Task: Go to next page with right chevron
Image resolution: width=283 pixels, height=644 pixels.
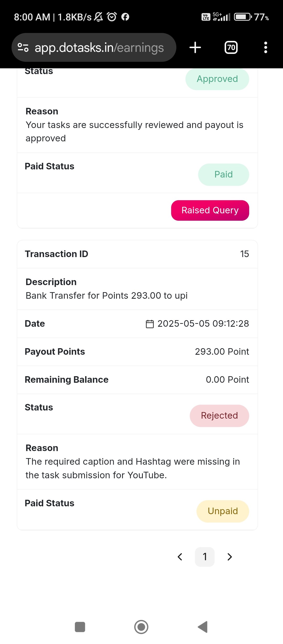Action: point(230,557)
